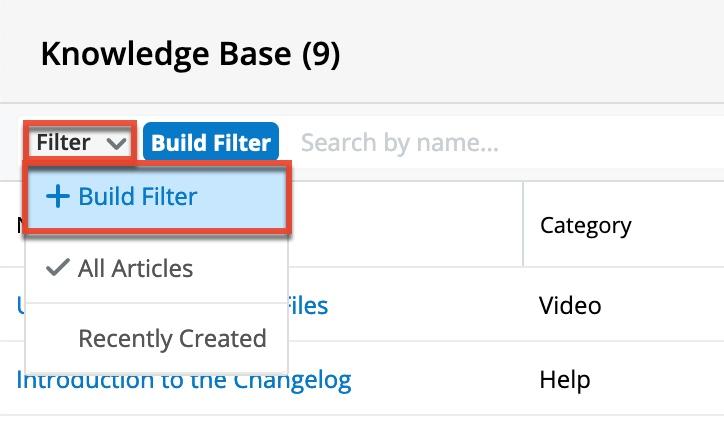Click the blue Build Filter tag
This screenshot has width=724, height=424.
pyautogui.click(x=211, y=143)
